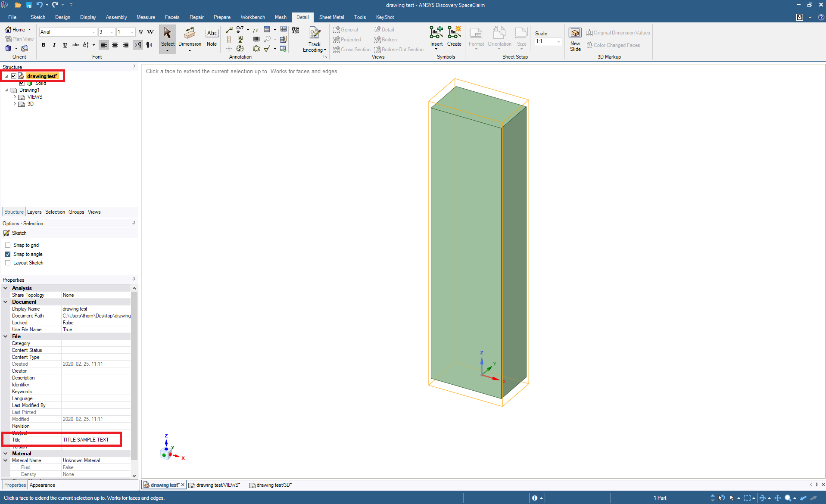Expand the VIEWS node in structure tree
Screen dimensions: 826x504
[x=15, y=97]
